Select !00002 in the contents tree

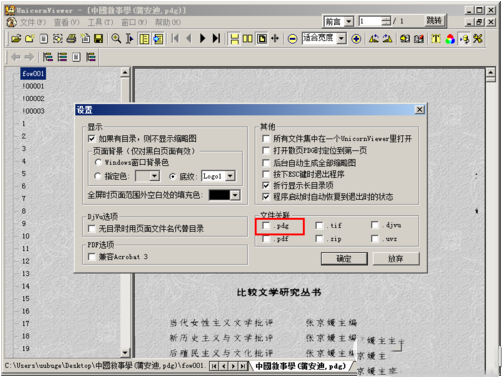click(33, 98)
